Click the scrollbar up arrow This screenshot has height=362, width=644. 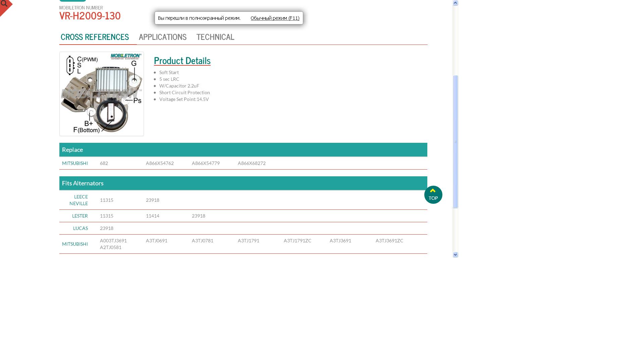tap(455, 3)
